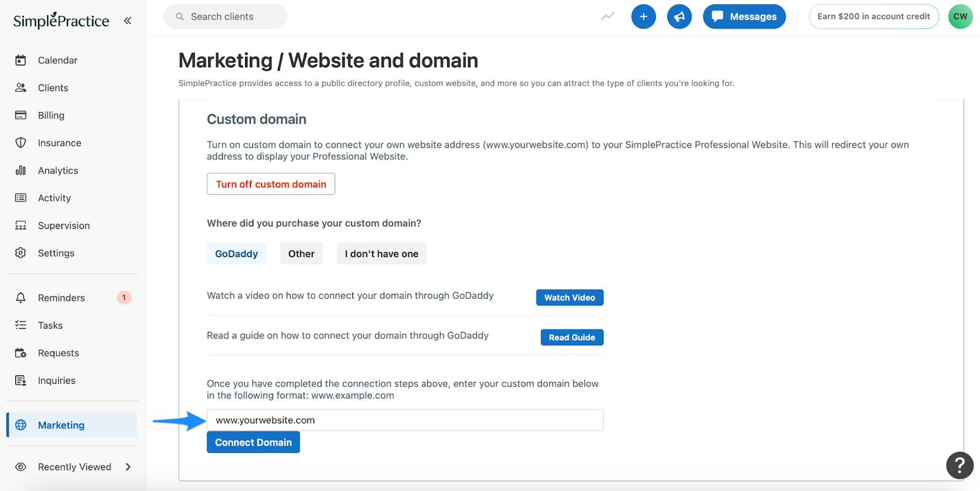The image size is (980, 491).
Task: Click the Billing card icon
Action: coord(21,115)
